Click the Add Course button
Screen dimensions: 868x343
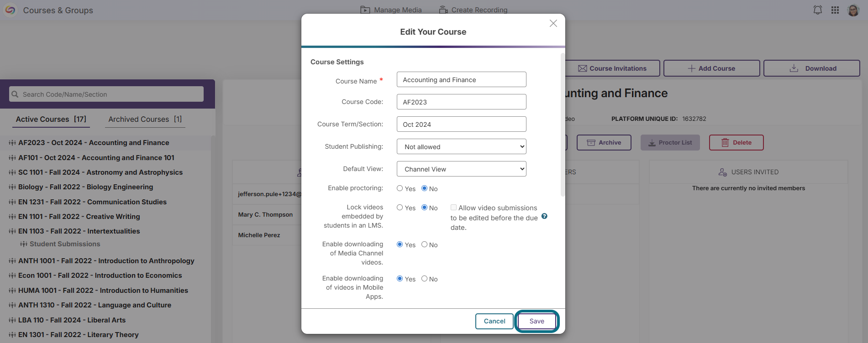711,68
